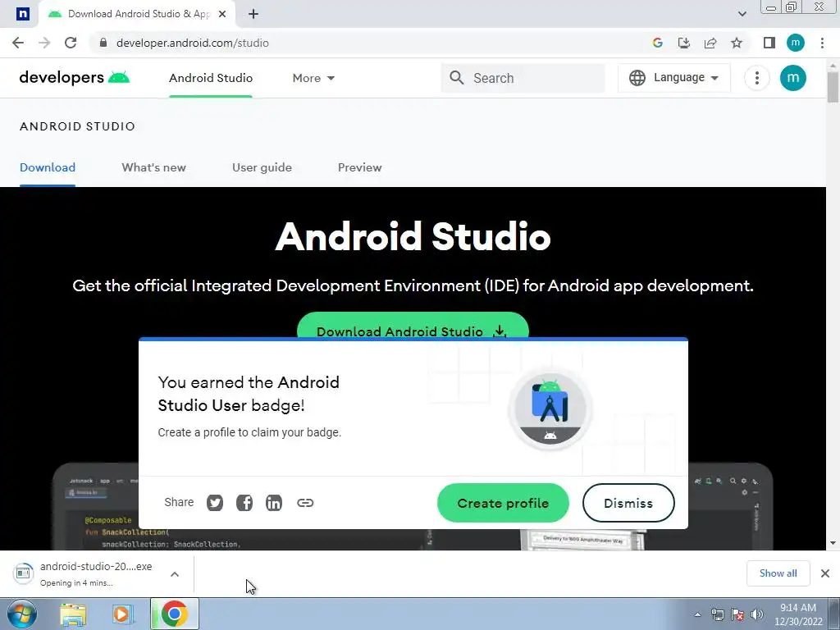Screen dimensions: 840x630
Task: Close the Download Android Studio tab
Action: coord(222,14)
